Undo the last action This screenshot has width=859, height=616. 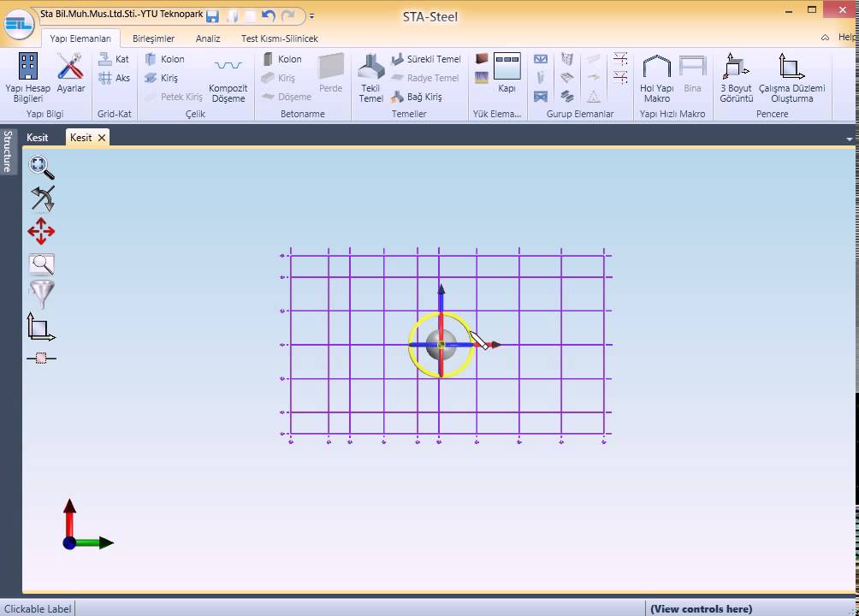pyautogui.click(x=269, y=16)
